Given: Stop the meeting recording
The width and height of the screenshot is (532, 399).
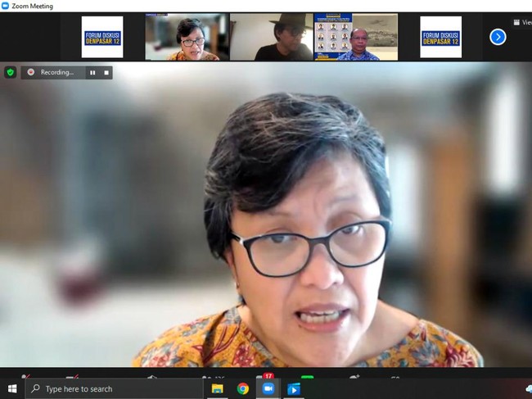Looking at the screenshot, I should coord(106,72).
